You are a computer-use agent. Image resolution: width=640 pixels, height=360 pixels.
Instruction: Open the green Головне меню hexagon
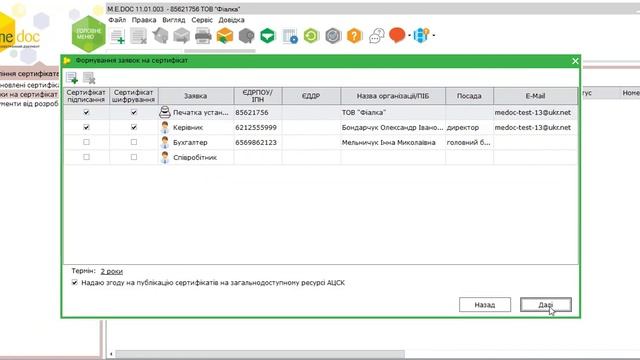pyautogui.click(x=88, y=34)
